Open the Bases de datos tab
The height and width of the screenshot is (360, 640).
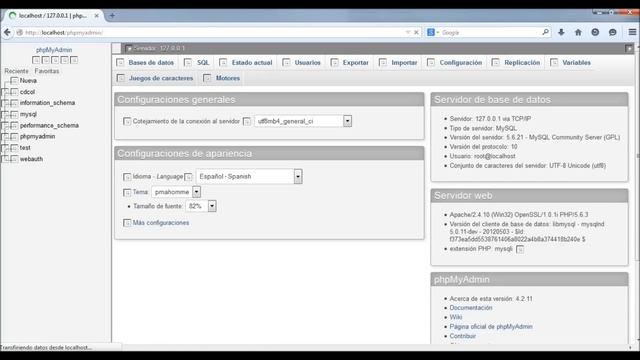point(145,62)
